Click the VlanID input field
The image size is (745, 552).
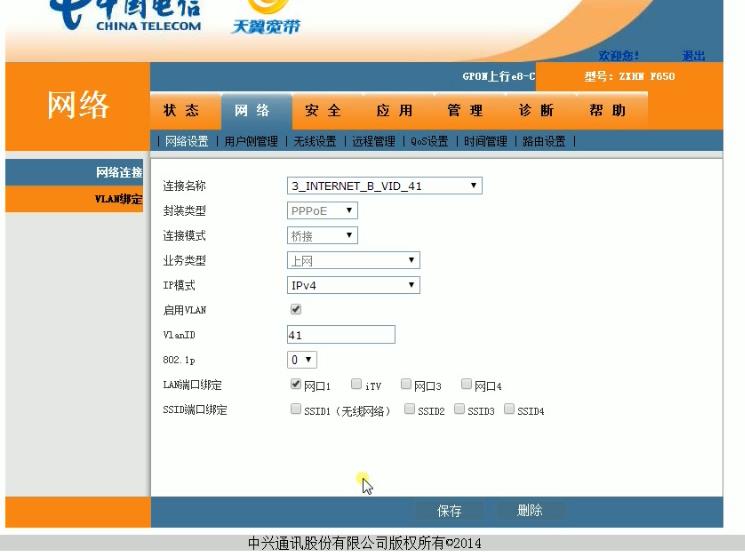[341, 335]
